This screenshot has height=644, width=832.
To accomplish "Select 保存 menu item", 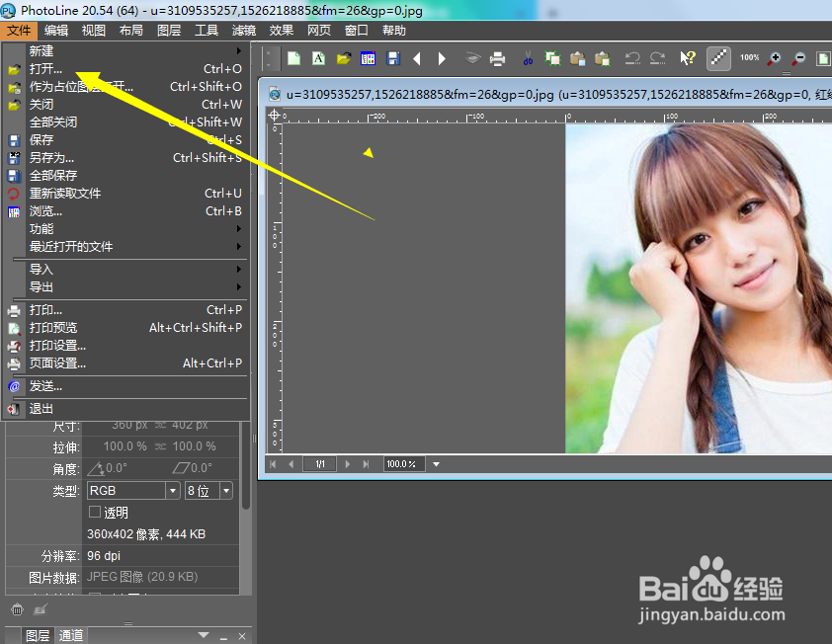I will coord(125,140).
